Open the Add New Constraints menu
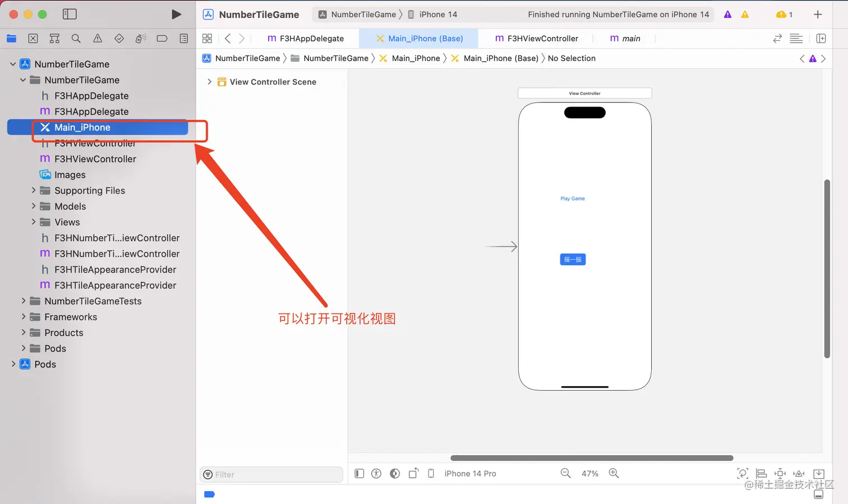Screen dimensions: 848x504 [x=780, y=473]
